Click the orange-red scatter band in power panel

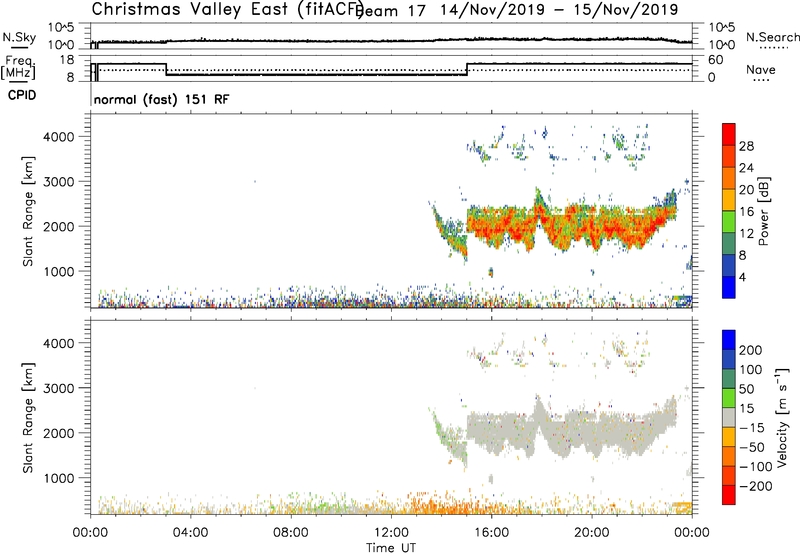tap(571, 224)
